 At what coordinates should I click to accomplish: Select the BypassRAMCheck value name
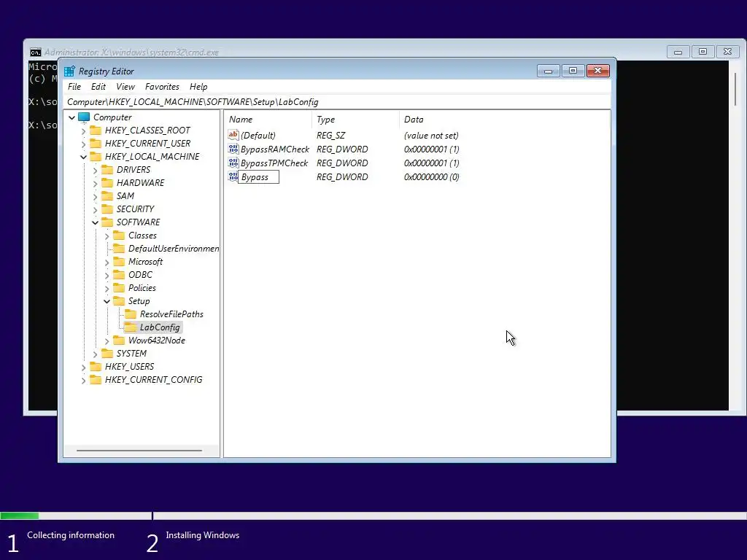point(275,149)
